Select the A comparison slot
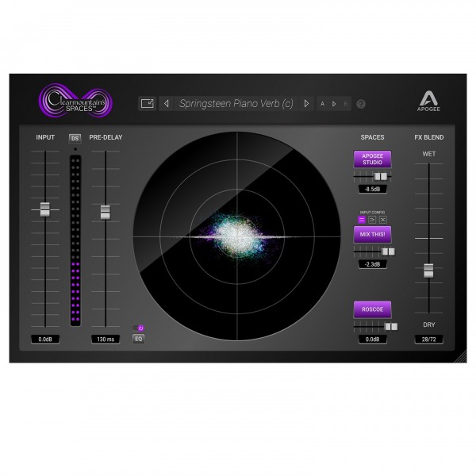 (322, 104)
